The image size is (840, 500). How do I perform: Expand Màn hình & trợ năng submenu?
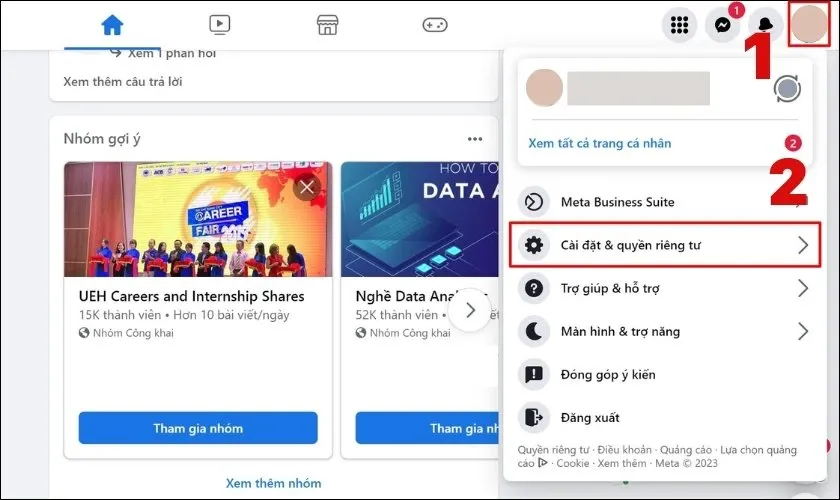point(664,331)
